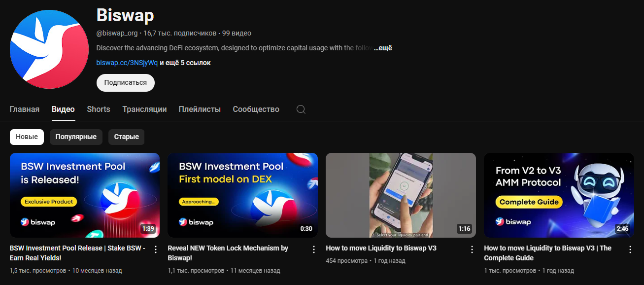Click the '99 видео' count text
This screenshot has height=285, width=644.
[237, 34]
